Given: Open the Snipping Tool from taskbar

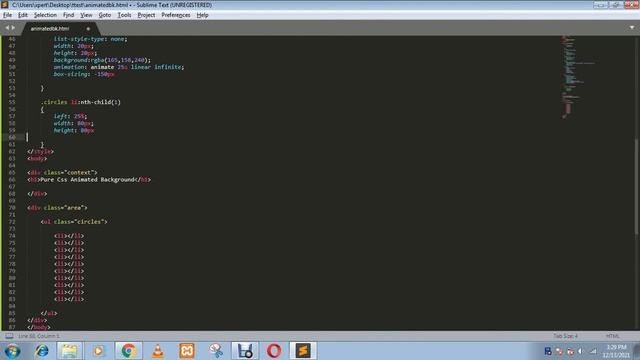Looking at the screenshot, I should pos(216,351).
